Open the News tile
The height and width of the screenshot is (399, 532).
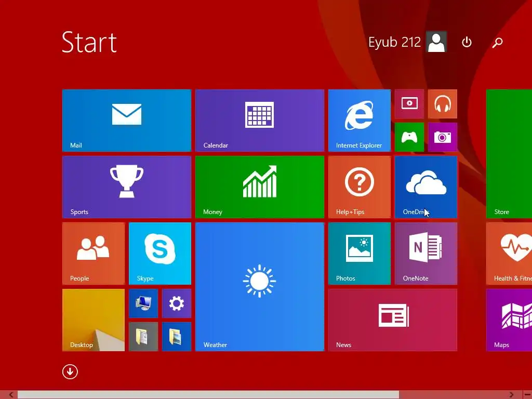[393, 320]
